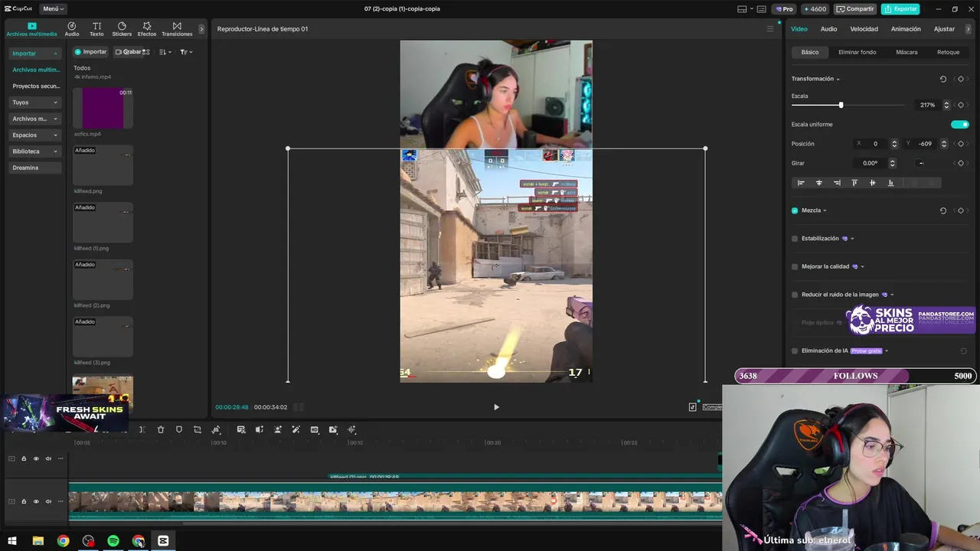Align left using alignment icon
Viewport: 980px width, 551px height.
tap(801, 183)
